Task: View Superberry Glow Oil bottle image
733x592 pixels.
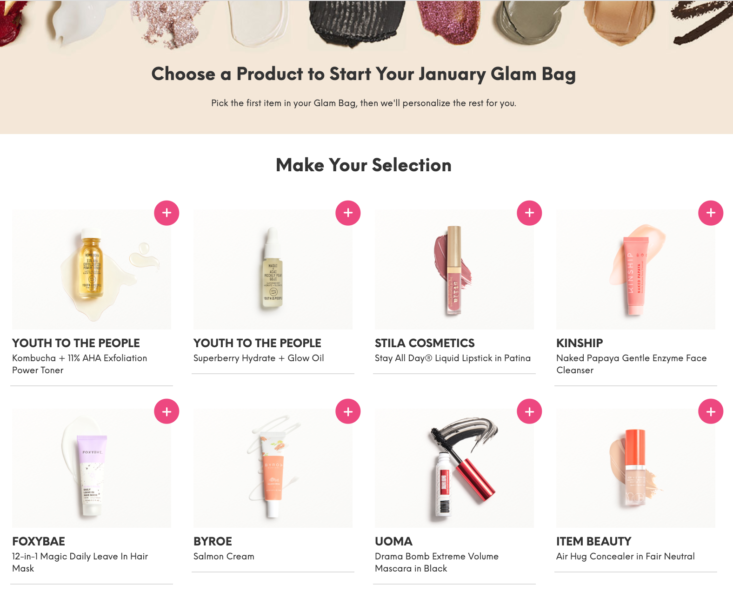Action: [x=273, y=269]
